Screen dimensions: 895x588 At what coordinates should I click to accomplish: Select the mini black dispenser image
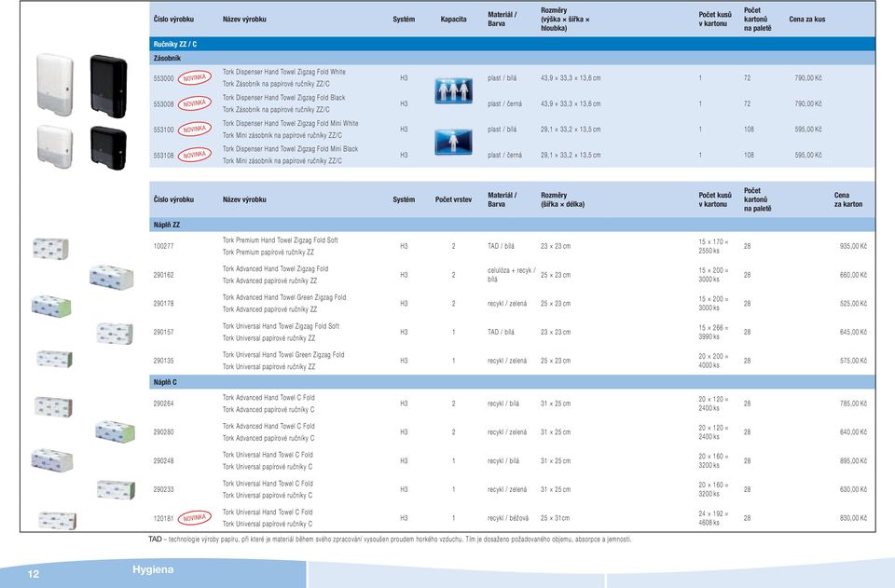click(108, 148)
